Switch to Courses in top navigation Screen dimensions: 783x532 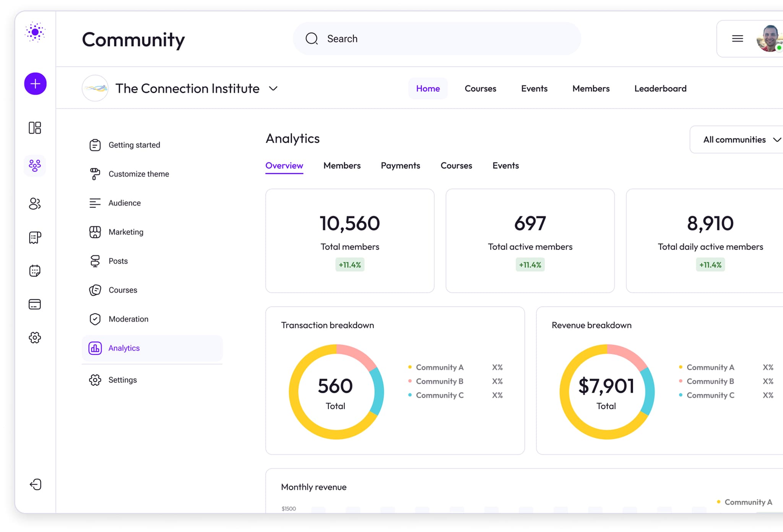pyautogui.click(x=480, y=89)
